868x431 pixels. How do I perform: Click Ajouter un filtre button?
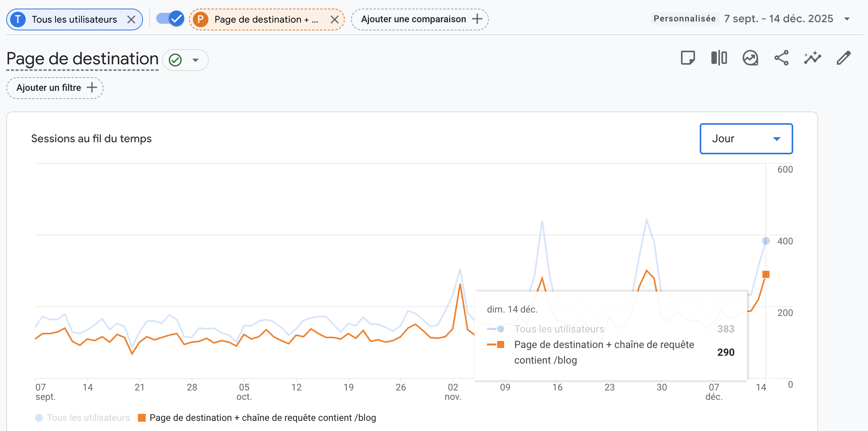click(55, 88)
